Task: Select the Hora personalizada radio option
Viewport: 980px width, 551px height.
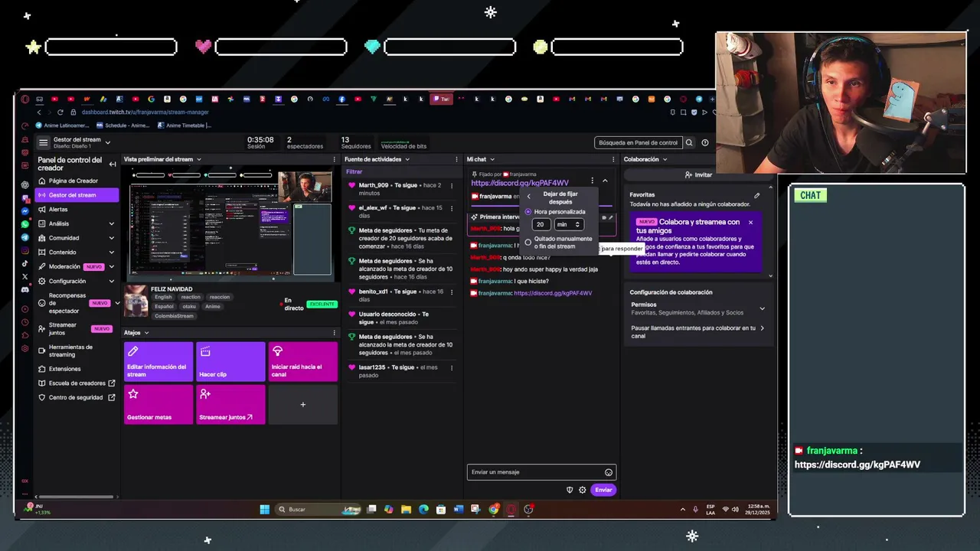Action: pyautogui.click(x=528, y=212)
